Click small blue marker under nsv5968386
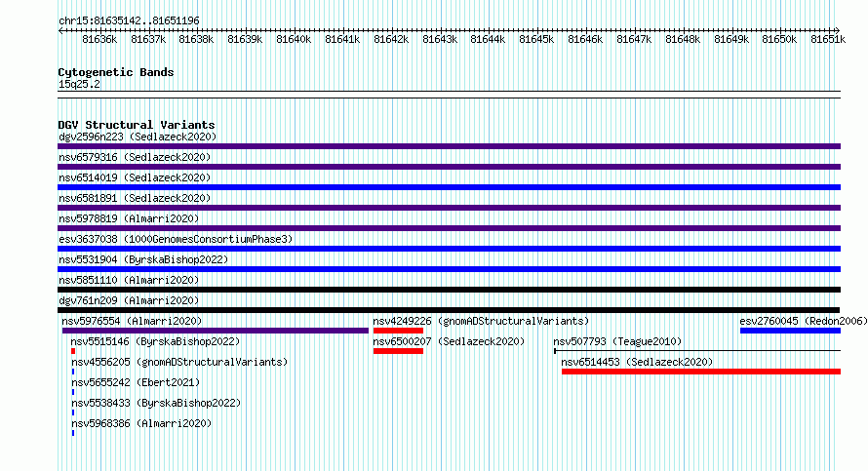 click(x=73, y=433)
